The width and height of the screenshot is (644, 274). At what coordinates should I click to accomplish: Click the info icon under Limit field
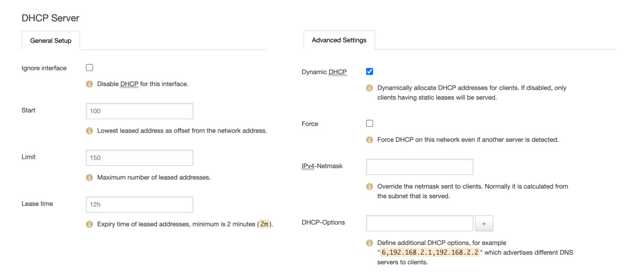point(90,177)
